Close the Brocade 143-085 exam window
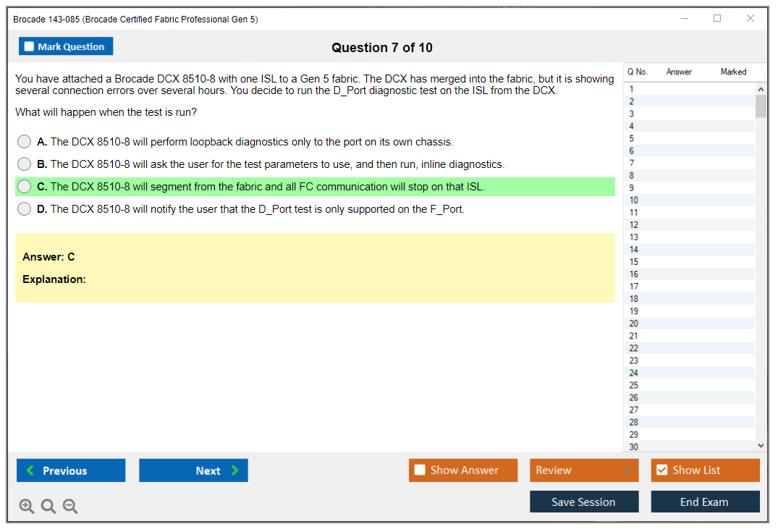The image size is (778, 532). pos(750,19)
